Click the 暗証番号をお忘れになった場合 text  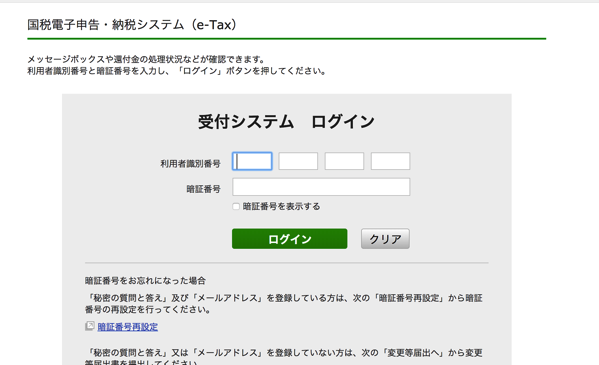tap(145, 281)
